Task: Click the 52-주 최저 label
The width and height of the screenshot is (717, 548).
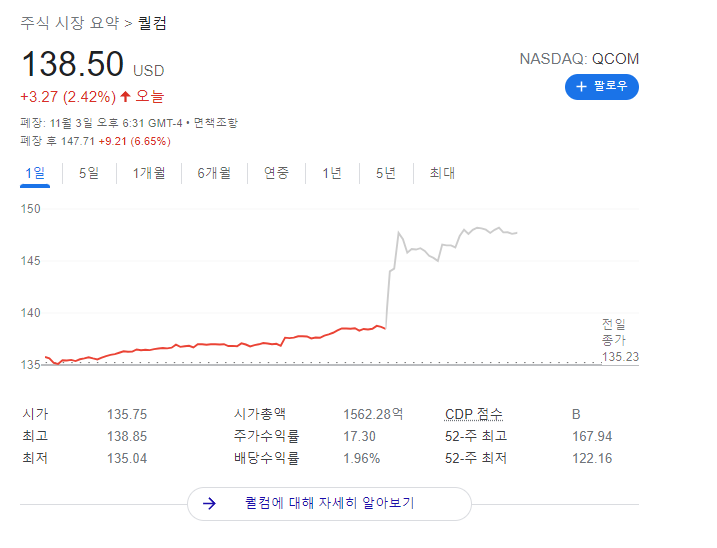Action: (476, 458)
